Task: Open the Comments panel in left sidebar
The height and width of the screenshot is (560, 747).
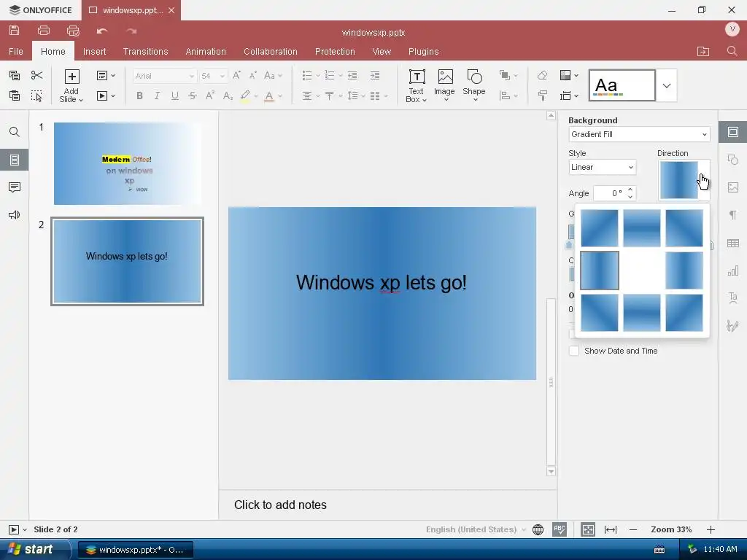Action: click(x=15, y=187)
